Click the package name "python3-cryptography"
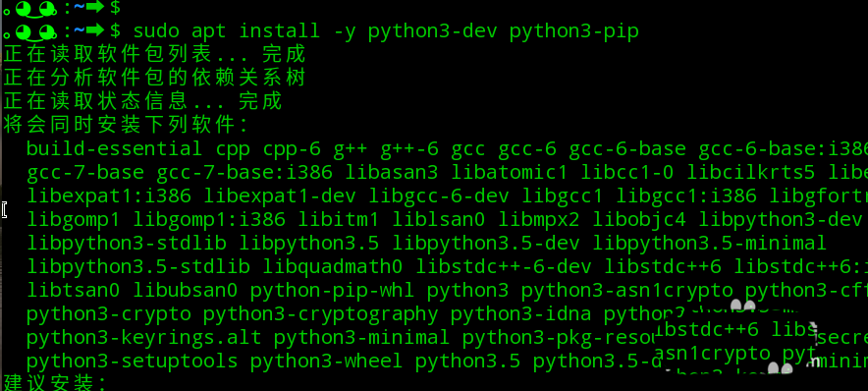Screen dimensions: 868x391 click(320, 314)
